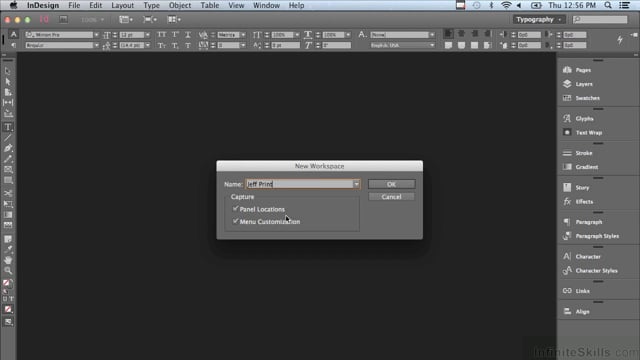Image resolution: width=640 pixels, height=360 pixels.
Task: Select the Gap tool
Action: [8, 102]
